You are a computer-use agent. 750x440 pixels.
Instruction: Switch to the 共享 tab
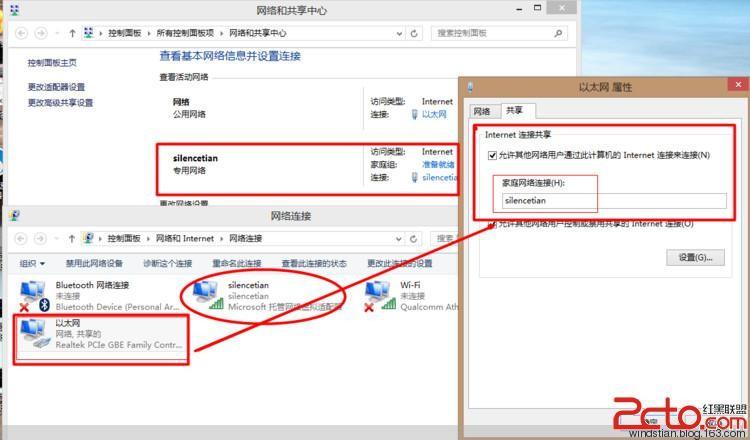[x=515, y=110]
